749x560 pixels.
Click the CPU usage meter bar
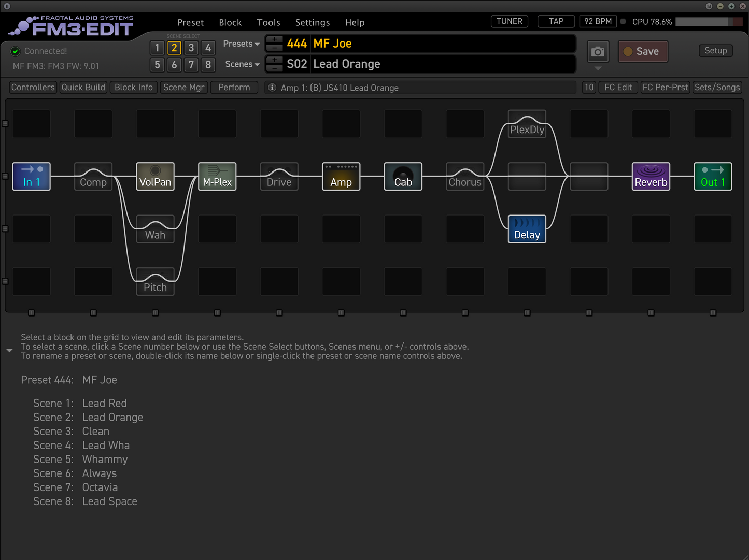(x=709, y=22)
